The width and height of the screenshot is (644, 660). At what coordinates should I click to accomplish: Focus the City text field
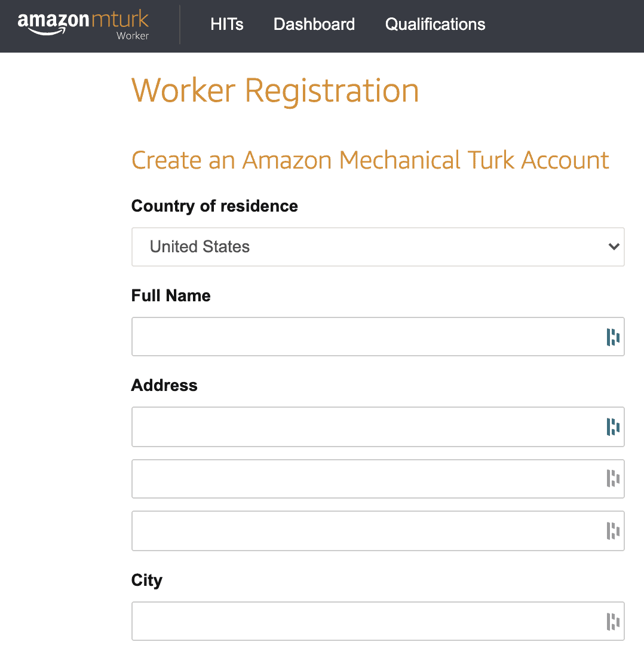click(358, 621)
